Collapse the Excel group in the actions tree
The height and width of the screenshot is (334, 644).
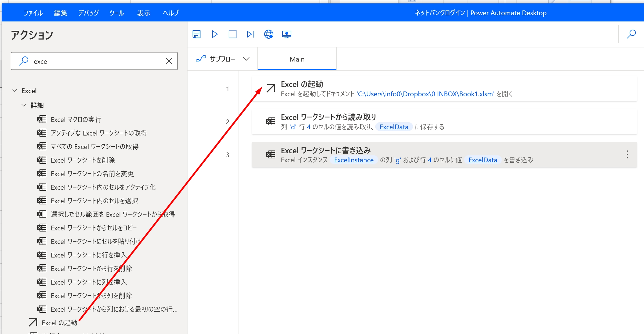[15, 91]
